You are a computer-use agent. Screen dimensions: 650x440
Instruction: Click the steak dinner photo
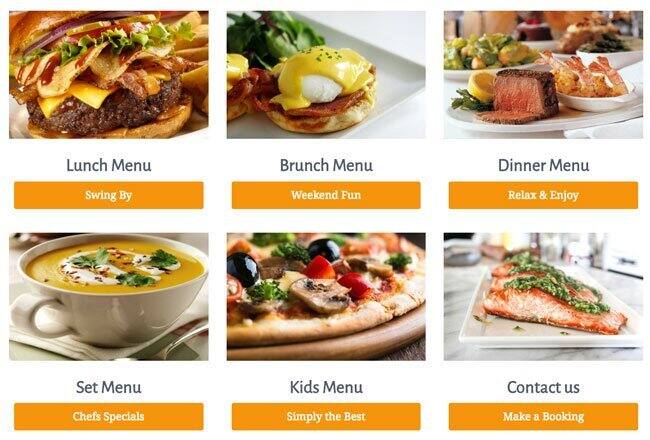pos(543,75)
